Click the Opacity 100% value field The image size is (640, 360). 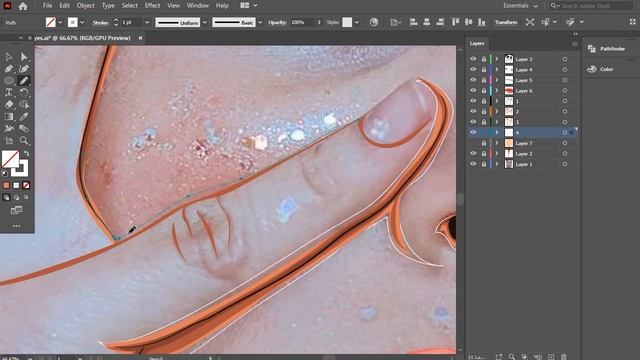pyautogui.click(x=301, y=22)
